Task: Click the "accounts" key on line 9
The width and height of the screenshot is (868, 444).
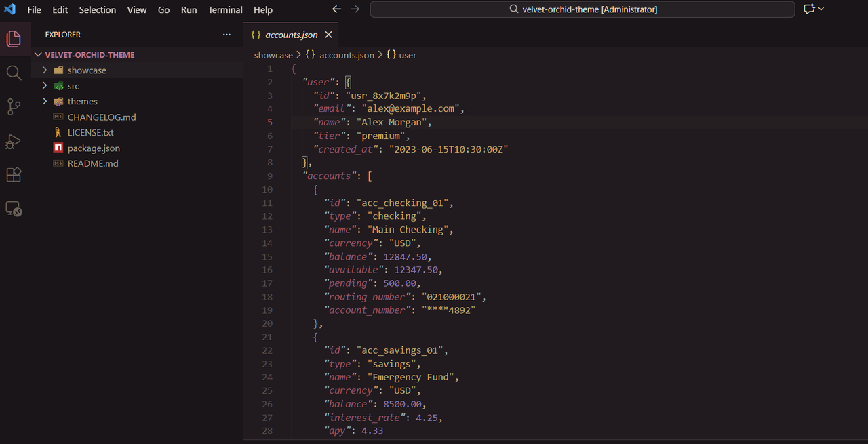Action: coord(330,176)
